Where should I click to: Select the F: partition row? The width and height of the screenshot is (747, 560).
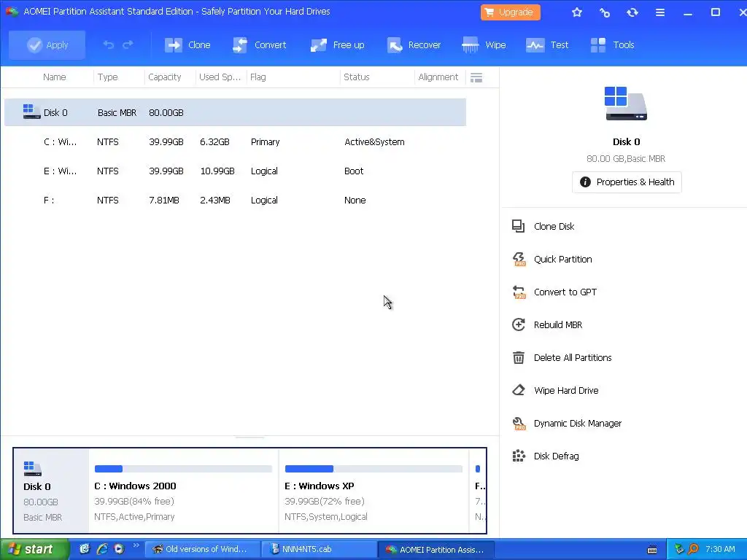coord(235,201)
